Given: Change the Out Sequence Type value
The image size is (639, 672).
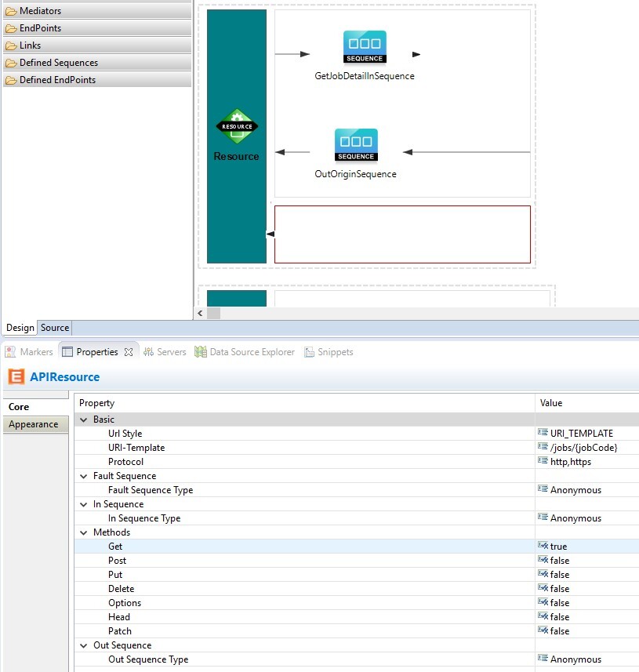Looking at the screenshot, I should [587, 659].
